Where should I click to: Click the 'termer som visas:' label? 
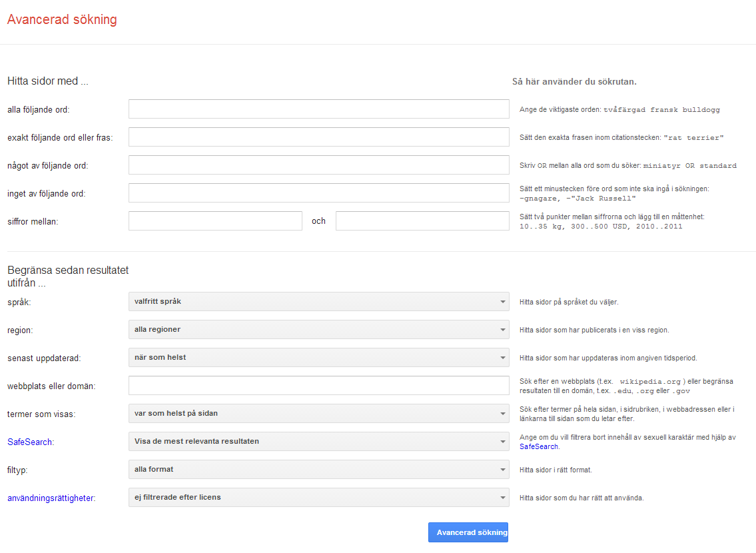click(41, 414)
